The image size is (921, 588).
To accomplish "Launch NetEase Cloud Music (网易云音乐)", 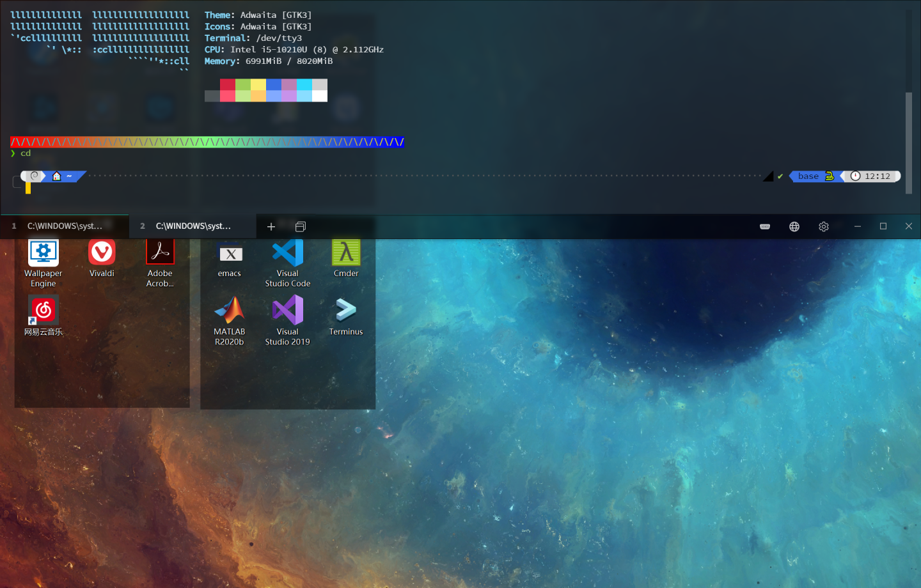I will tap(43, 310).
